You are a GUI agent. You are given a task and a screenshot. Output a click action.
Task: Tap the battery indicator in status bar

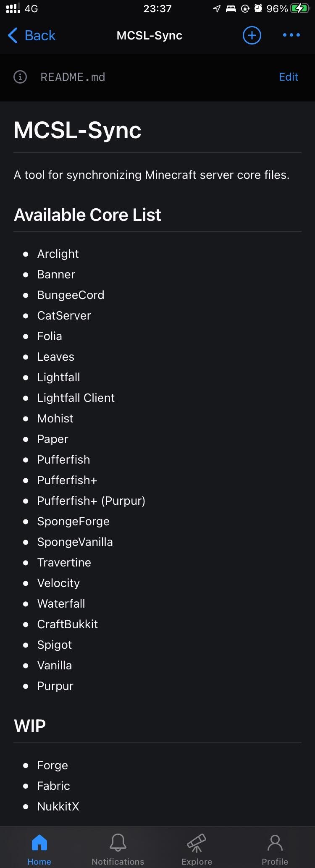click(299, 9)
